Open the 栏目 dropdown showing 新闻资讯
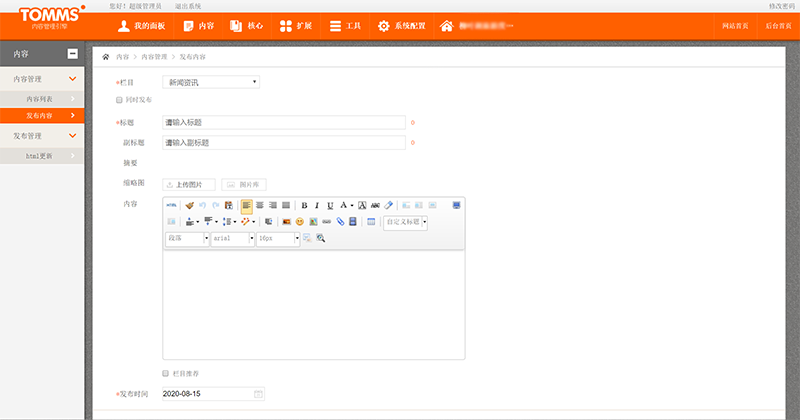 (211, 82)
